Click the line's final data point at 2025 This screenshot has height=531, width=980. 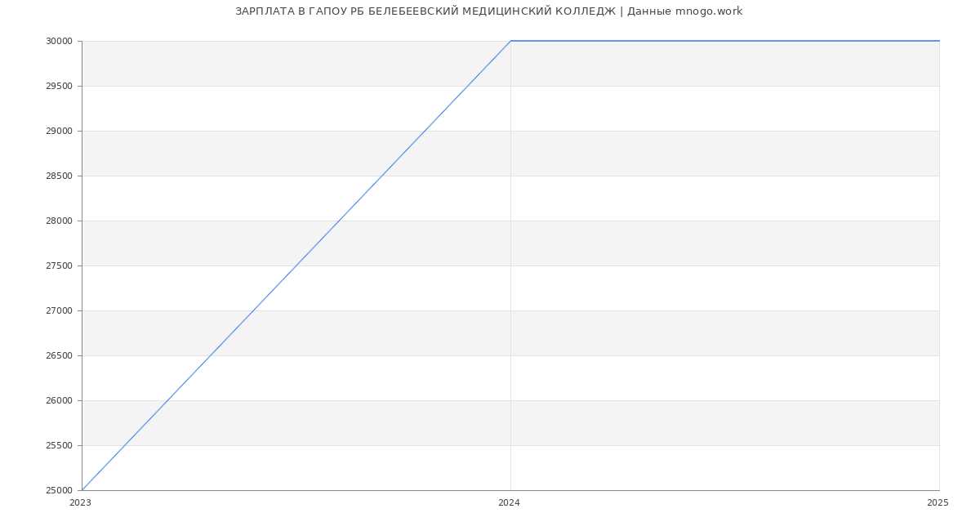(939, 41)
